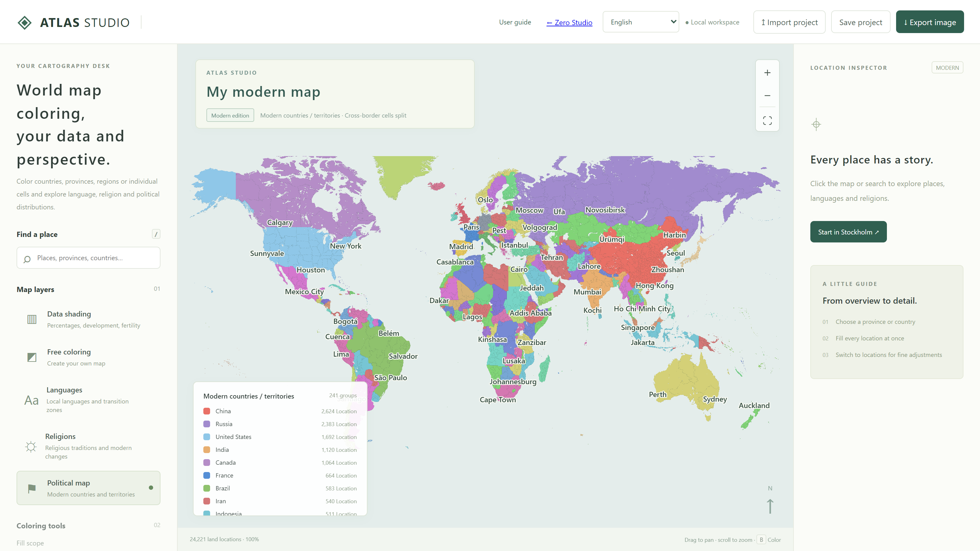
Task: Select the Brazil legend row
Action: pos(280,488)
